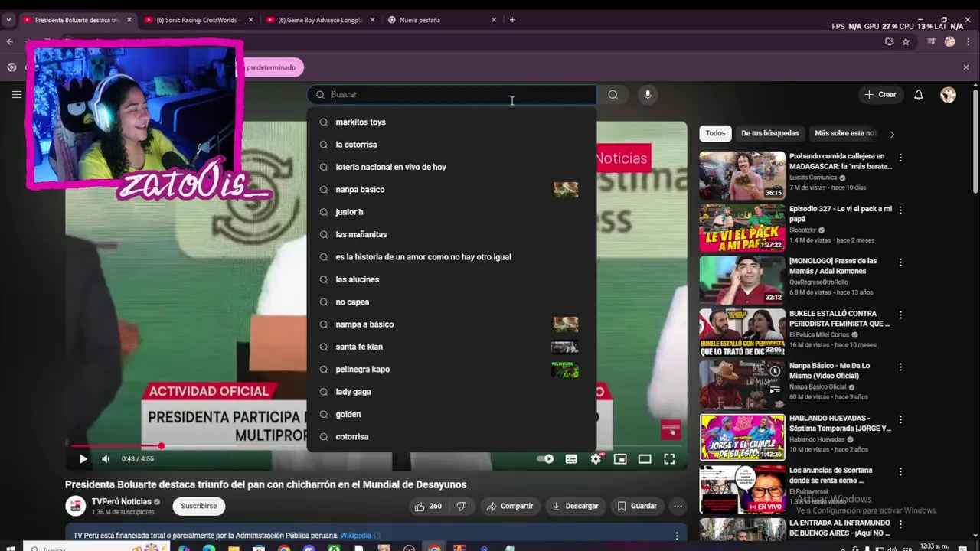This screenshot has height=551, width=980.
Task: Choose suggestion 'lady gaga'
Action: (x=452, y=392)
